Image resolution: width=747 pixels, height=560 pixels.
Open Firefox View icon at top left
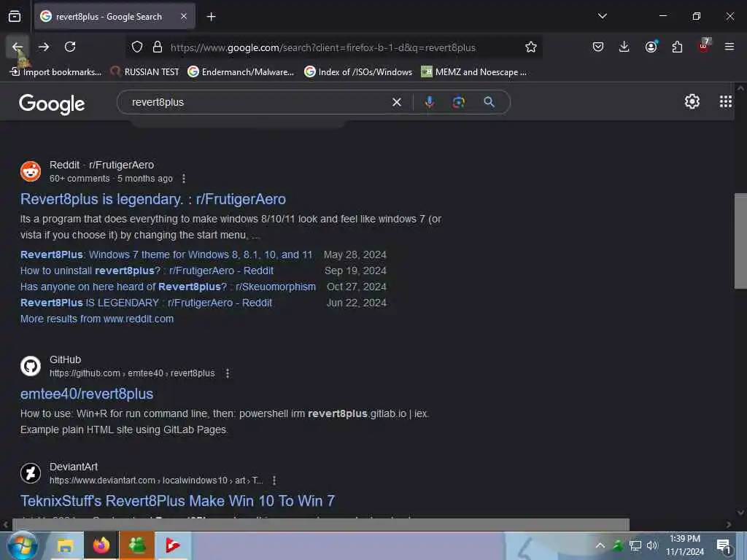point(15,17)
